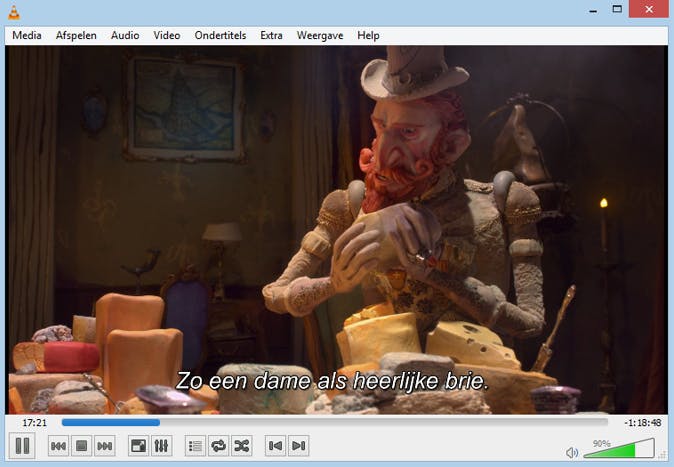Open the Extra menu
The width and height of the screenshot is (674, 467).
click(x=271, y=35)
